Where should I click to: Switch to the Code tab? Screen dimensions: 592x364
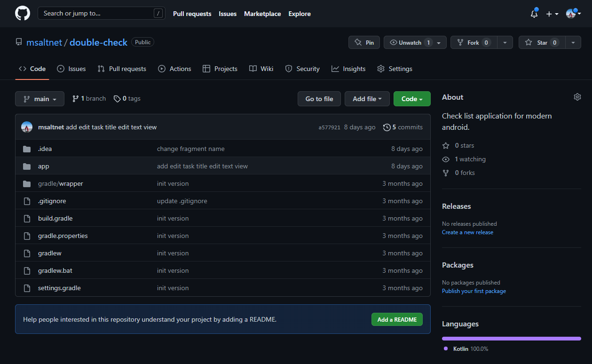point(32,69)
